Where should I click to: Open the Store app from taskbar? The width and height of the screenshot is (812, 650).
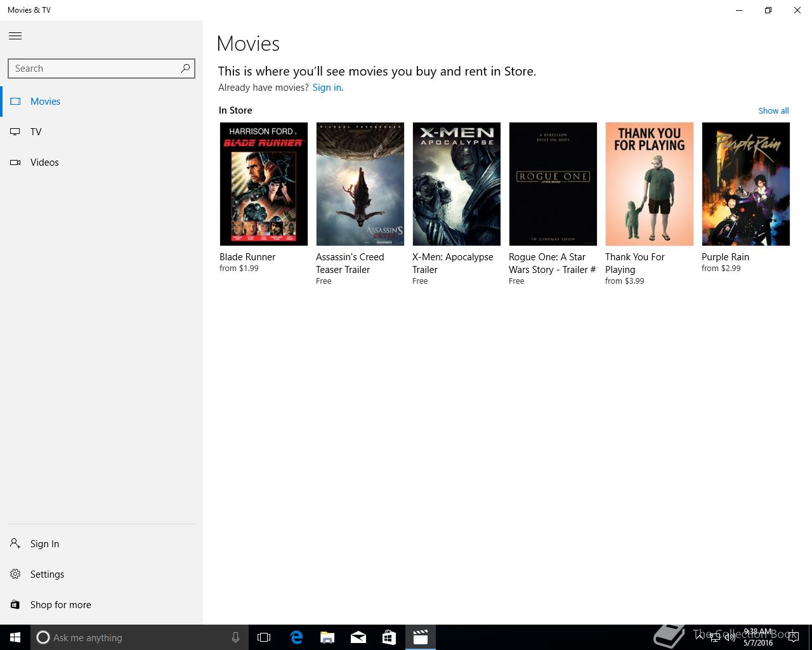389,637
